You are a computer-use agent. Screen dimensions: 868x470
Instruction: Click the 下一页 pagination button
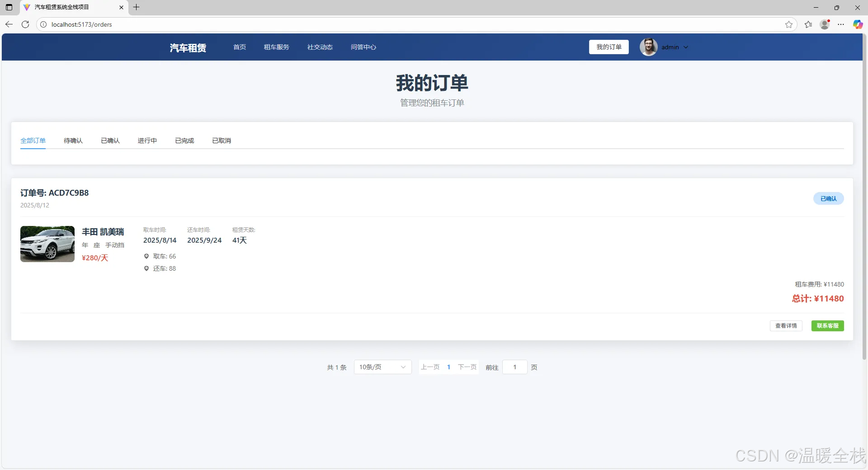coord(467,367)
